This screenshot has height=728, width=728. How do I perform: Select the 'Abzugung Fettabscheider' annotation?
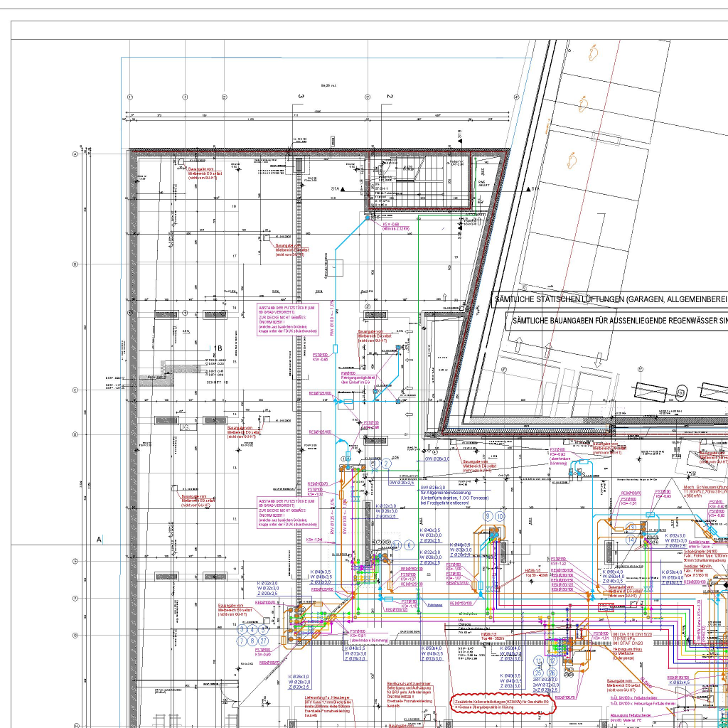(631, 718)
